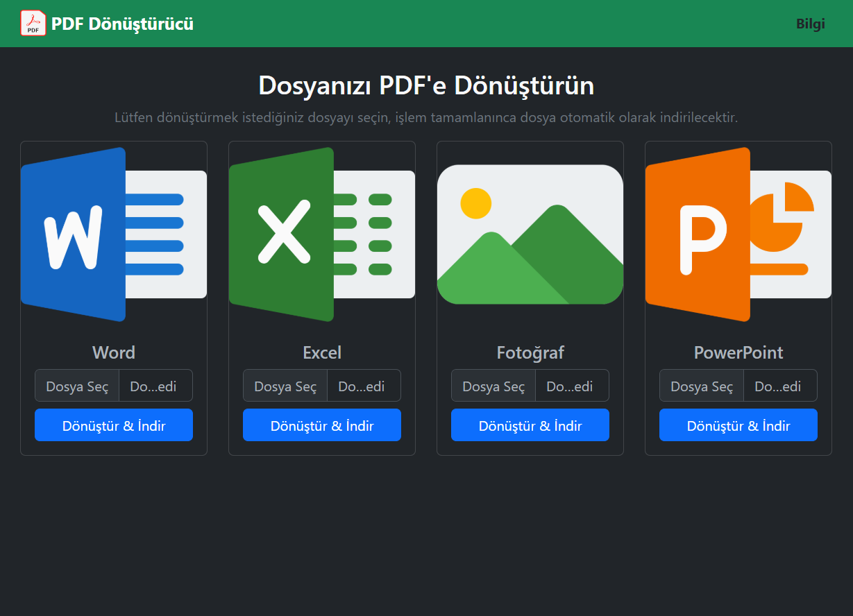This screenshot has height=616, width=853.
Task: Choose a file with Excel's Dosya Seç
Action: tap(285, 386)
